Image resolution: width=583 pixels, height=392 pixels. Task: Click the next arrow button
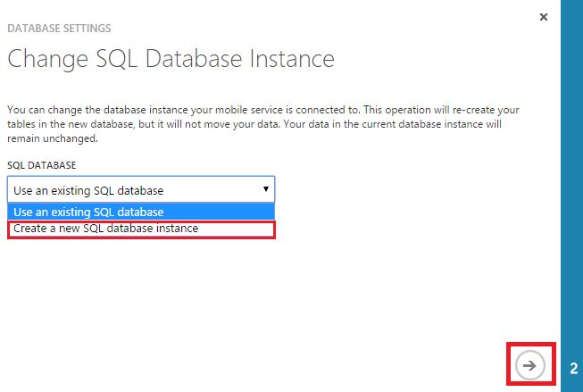click(530, 364)
